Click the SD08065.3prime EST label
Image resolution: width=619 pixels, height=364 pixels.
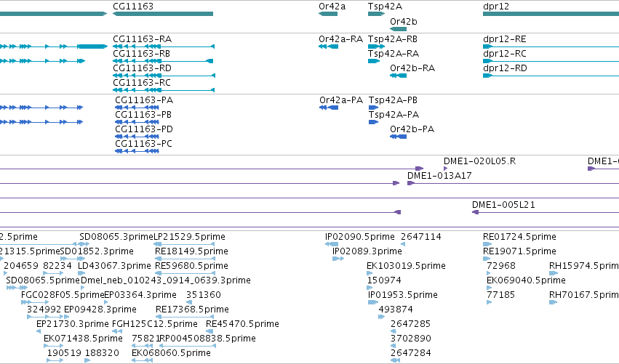(116, 237)
